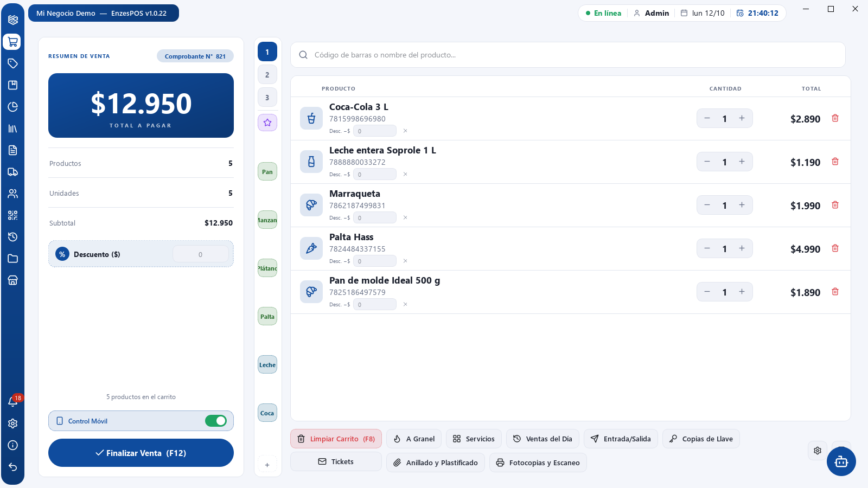Screen dimensions: 868x488
Task: Add a new quick-access item with plus button
Action: tap(267, 465)
